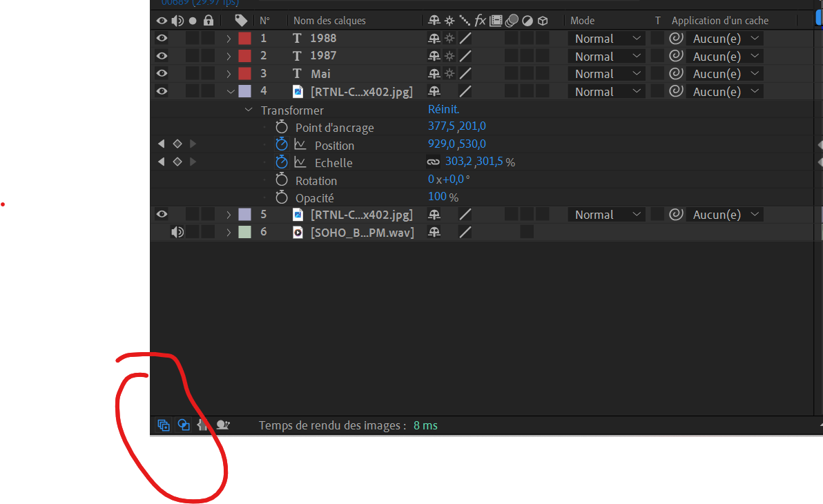Enable stopwatch for Opacité
Viewport: 823px width, 504px height.
(x=282, y=197)
